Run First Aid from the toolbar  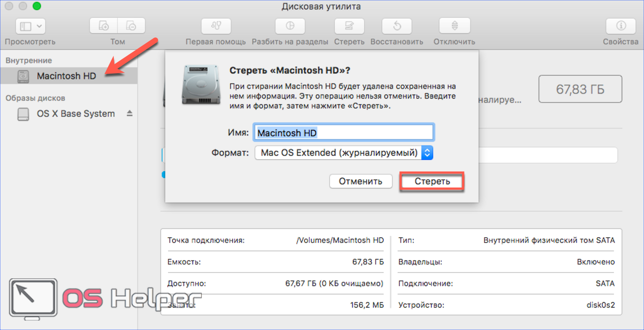pos(216,26)
